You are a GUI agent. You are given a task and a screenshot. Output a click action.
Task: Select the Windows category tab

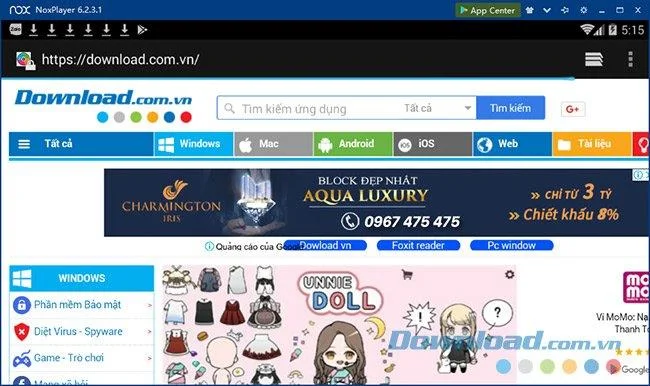(194, 144)
